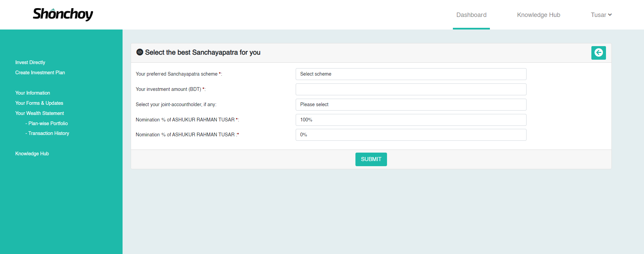644x254 pixels.
Task: Click the icon beside the Sanchayapatra heading
Action: (x=140, y=52)
